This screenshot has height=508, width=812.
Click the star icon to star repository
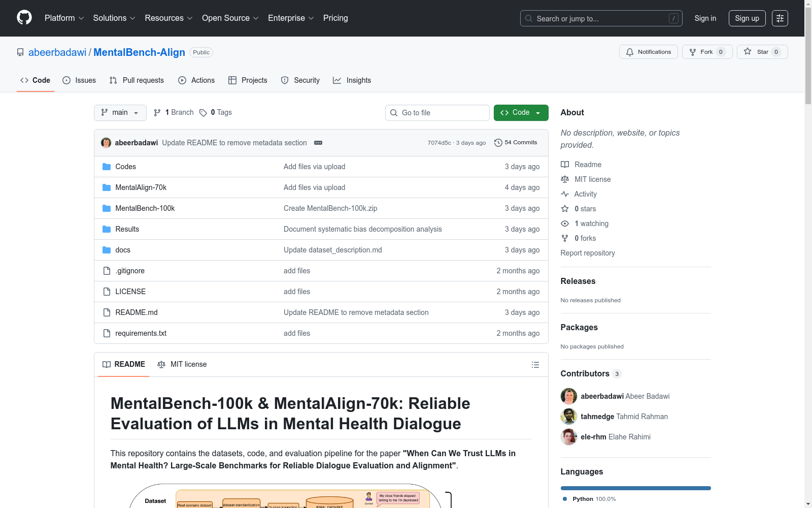pos(748,51)
